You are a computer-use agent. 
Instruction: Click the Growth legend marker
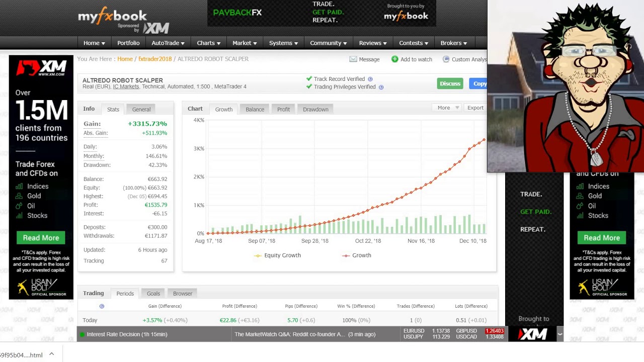tap(346, 255)
